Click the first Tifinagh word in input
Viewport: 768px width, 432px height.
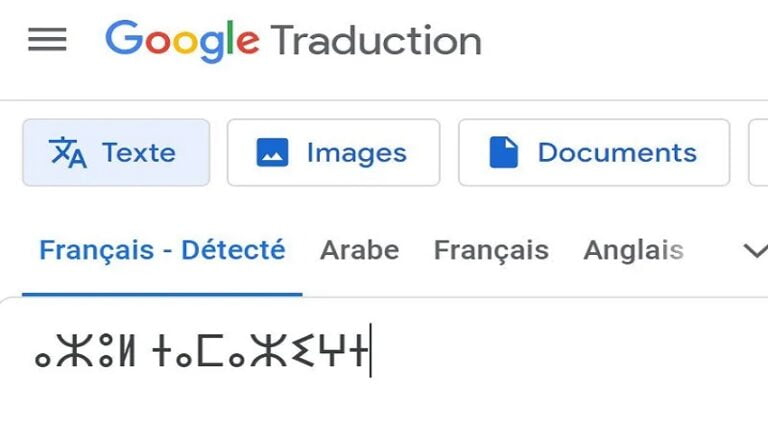coord(83,351)
